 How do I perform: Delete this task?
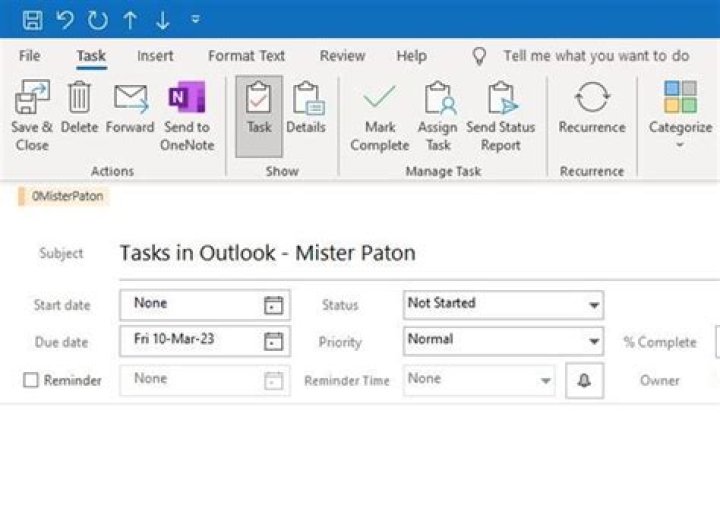click(79, 107)
